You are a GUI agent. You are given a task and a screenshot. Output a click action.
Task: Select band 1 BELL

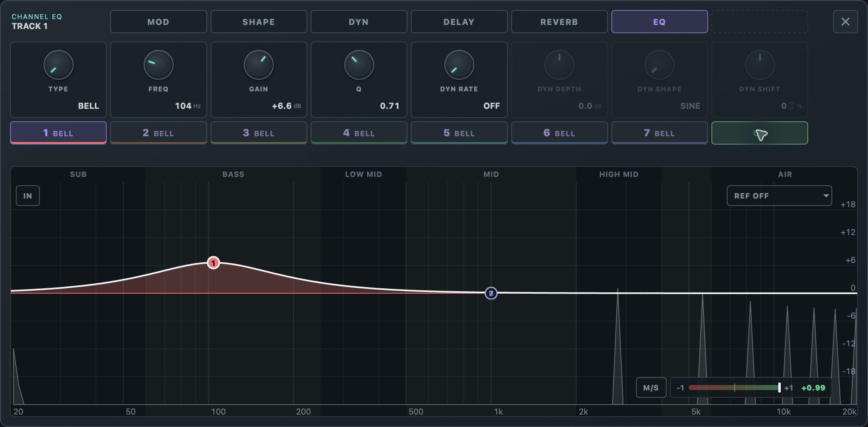[58, 133]
